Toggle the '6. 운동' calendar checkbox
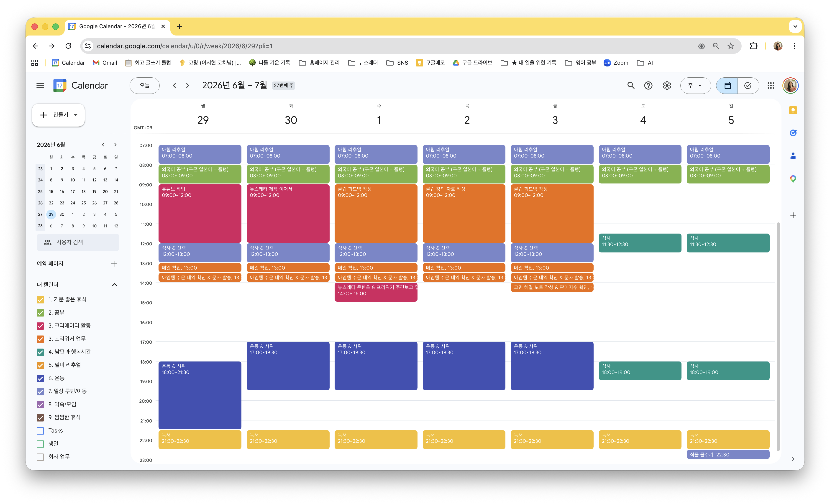Image resolution: width=830 pixels, height=504 pixels. [40, 378]
